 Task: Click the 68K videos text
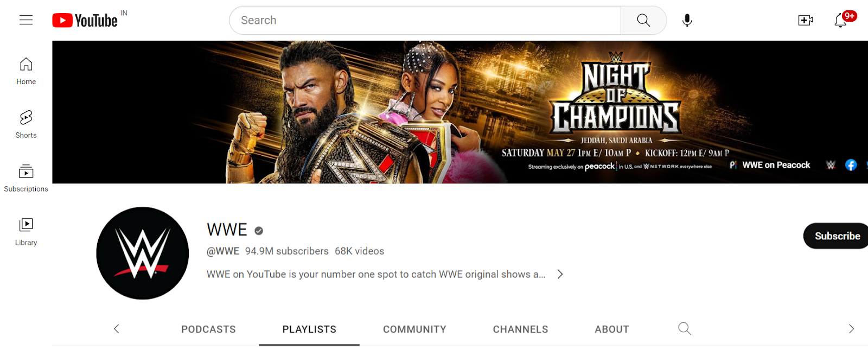point(359,251)
